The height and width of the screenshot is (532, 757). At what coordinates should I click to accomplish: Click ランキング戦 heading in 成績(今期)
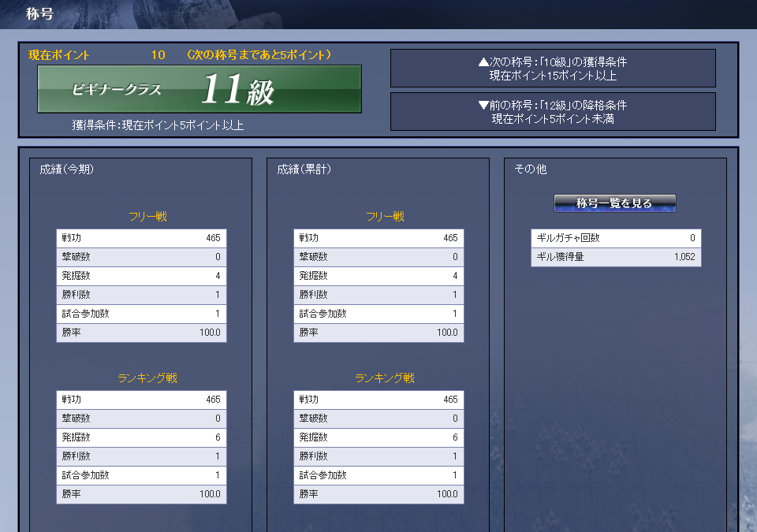click(147, 378)
